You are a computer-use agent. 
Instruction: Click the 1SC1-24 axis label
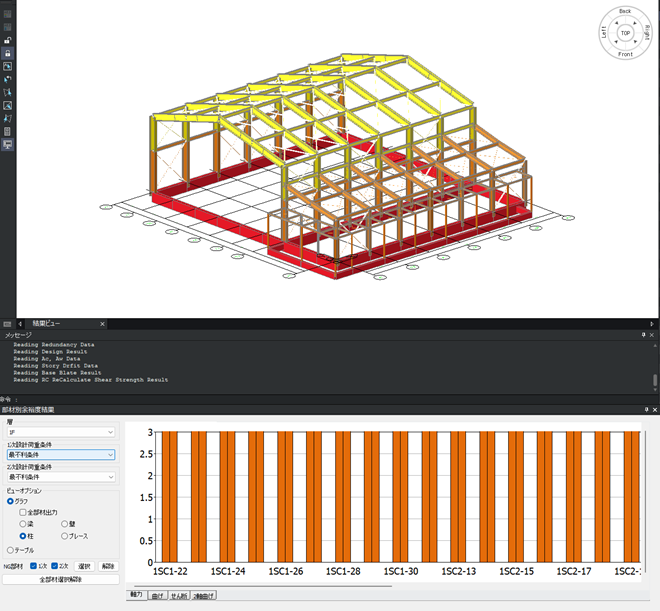228,571
